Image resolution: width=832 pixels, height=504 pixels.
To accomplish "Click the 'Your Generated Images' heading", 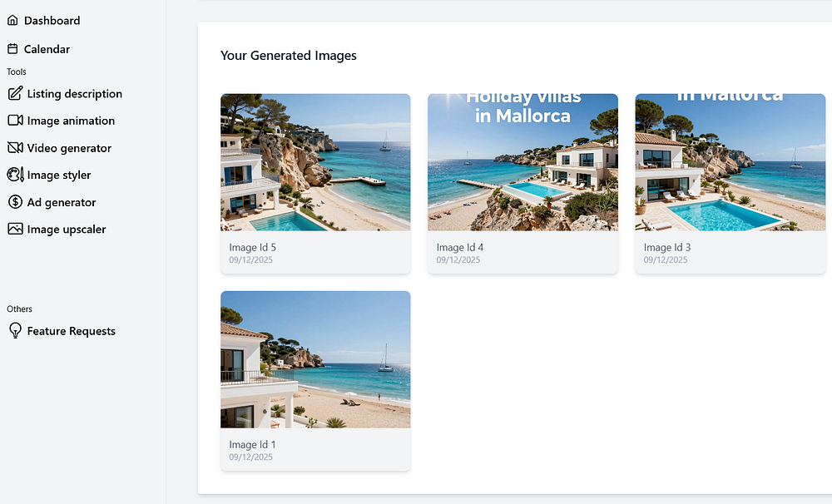I will (x=289, y=55).
